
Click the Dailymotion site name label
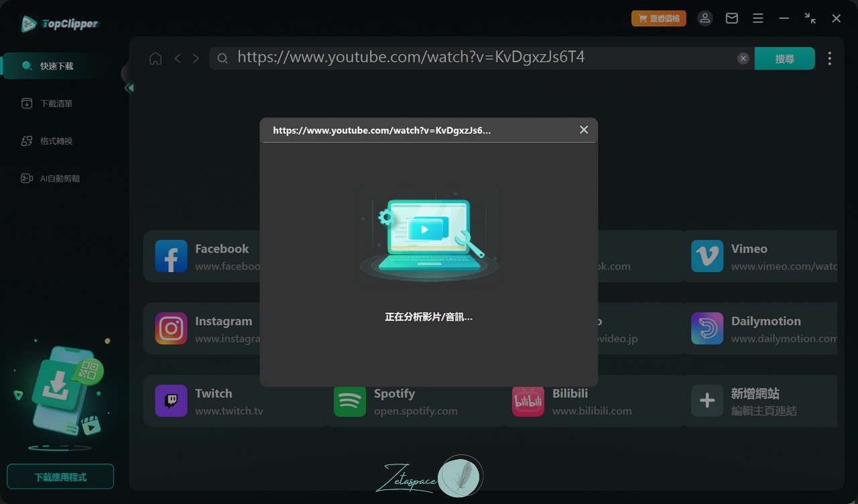[x=766, y=321]
